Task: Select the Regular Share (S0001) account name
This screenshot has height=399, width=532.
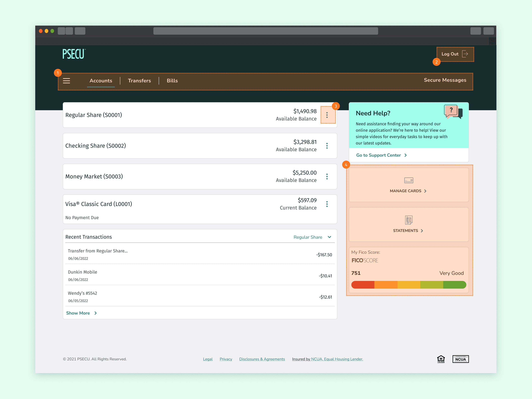Action: 94,115
